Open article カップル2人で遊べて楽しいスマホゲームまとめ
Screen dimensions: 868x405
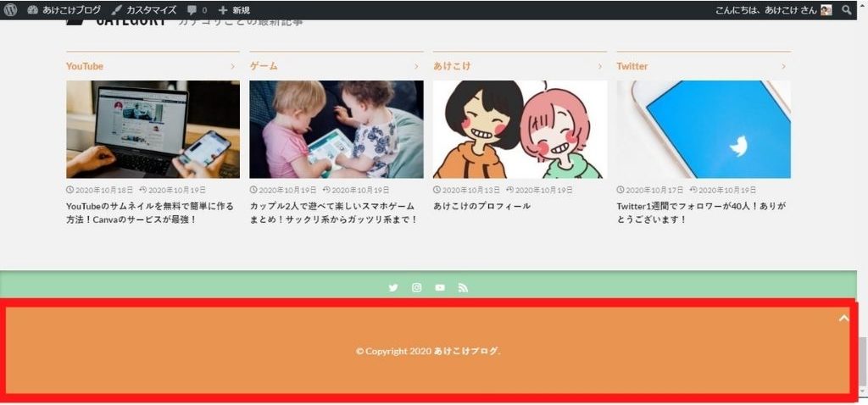pos(333,213)
